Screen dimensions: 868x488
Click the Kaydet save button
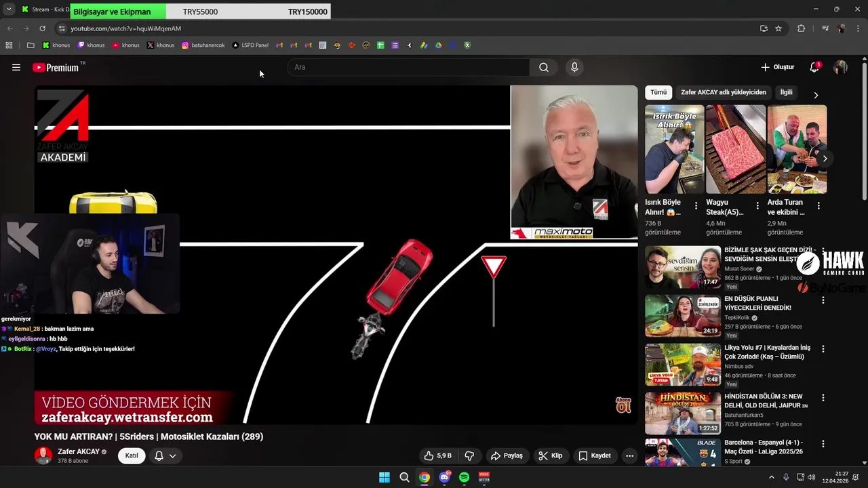point(595,455)
